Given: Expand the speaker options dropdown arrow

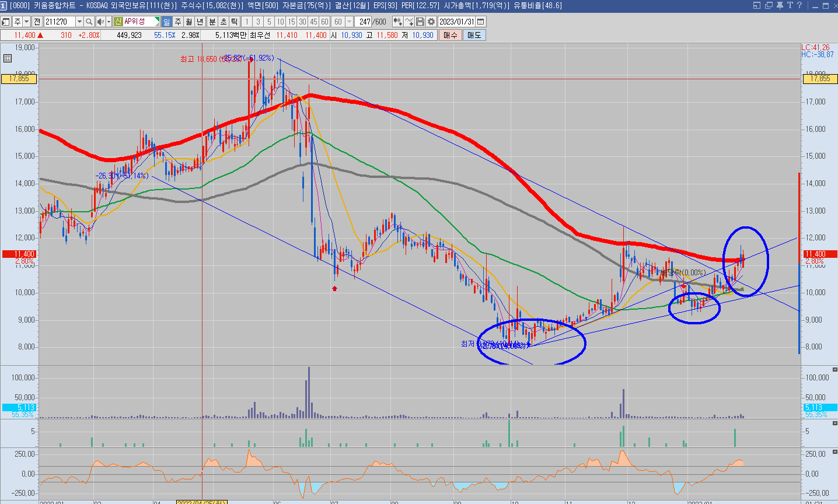Looking at the screenshot, I should click(x=109, y=22).
